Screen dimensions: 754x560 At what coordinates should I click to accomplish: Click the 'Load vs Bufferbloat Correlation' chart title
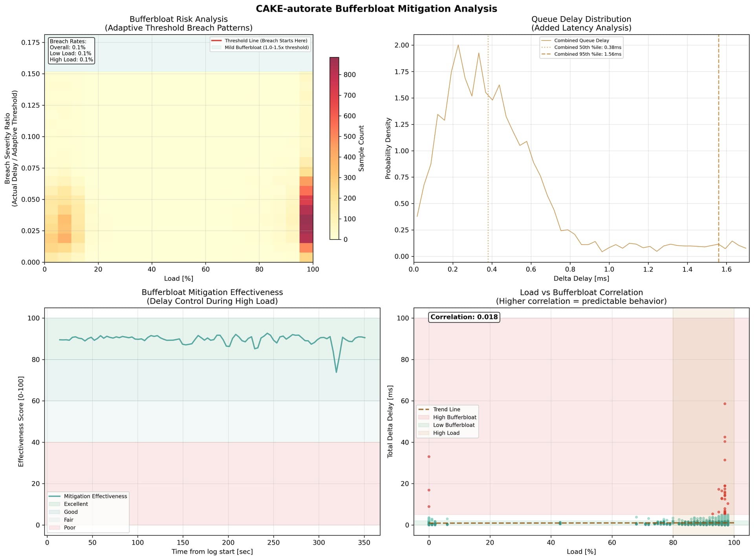pos(581,293)
